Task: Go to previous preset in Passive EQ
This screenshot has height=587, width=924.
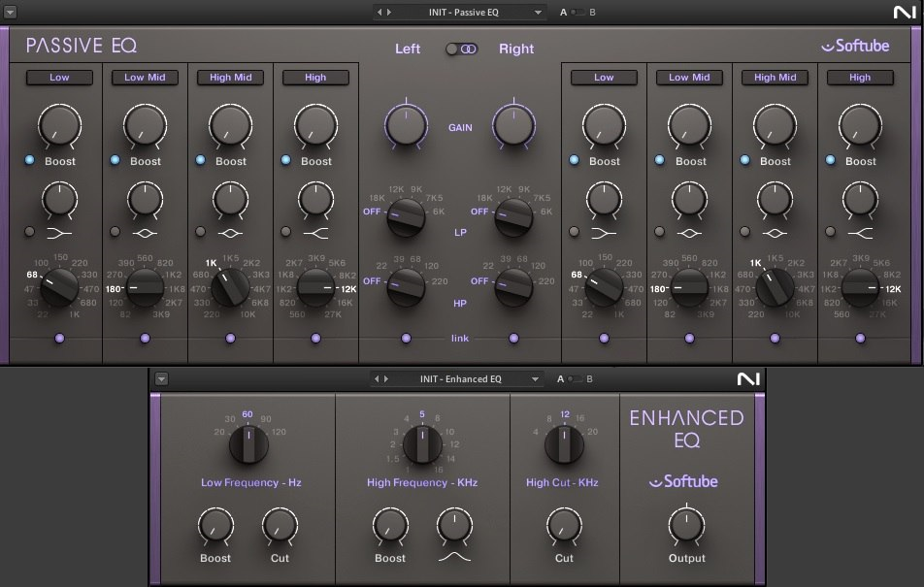Action: coord(379,13)
